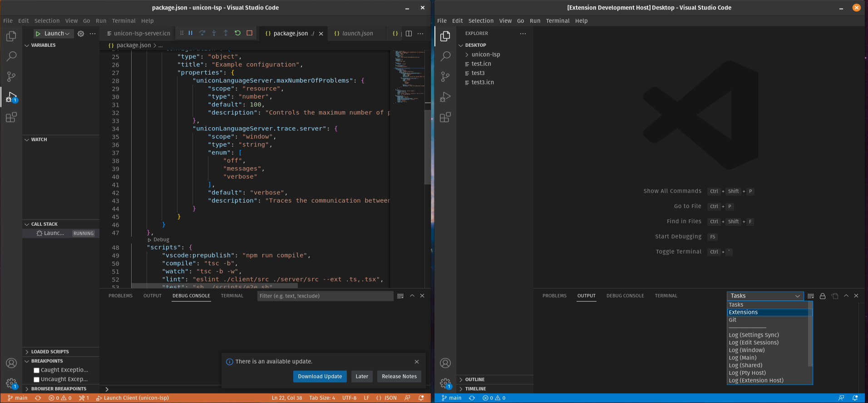Open Manage gear in unicon-lsp window
Screen dimensions: 868x403
(11, 383)
